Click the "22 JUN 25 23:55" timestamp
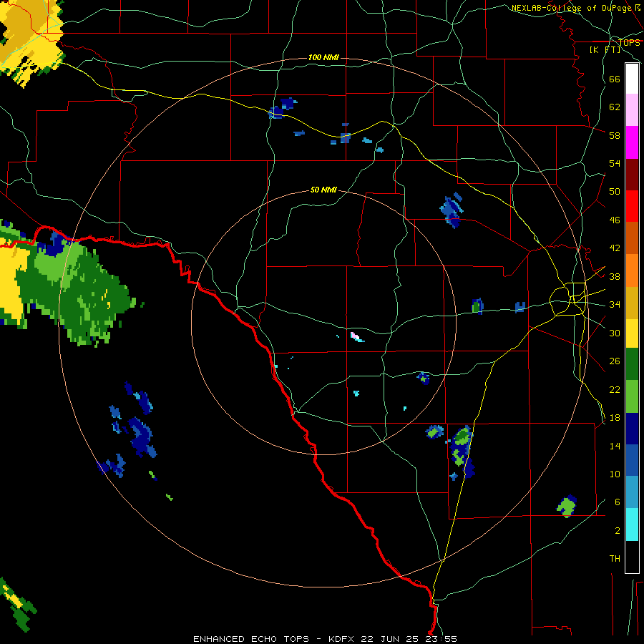 pos(409,639)
